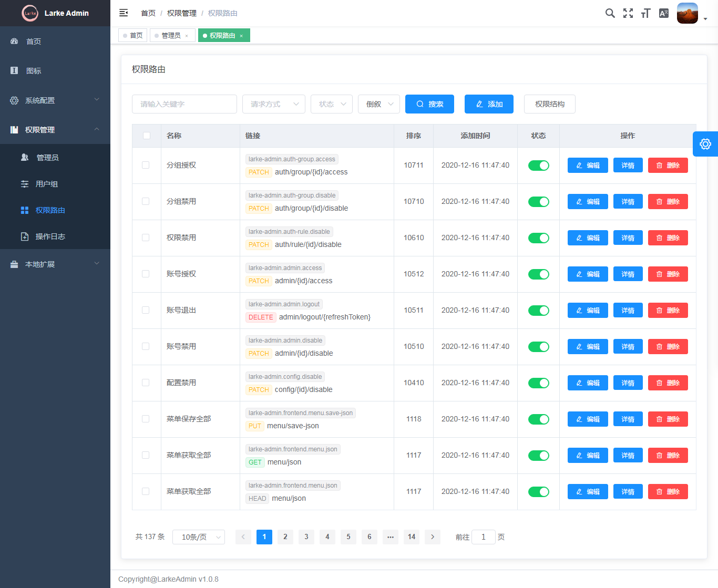Click the page jump number input
This screenshot has height=588, width=718.
[484, 537]
